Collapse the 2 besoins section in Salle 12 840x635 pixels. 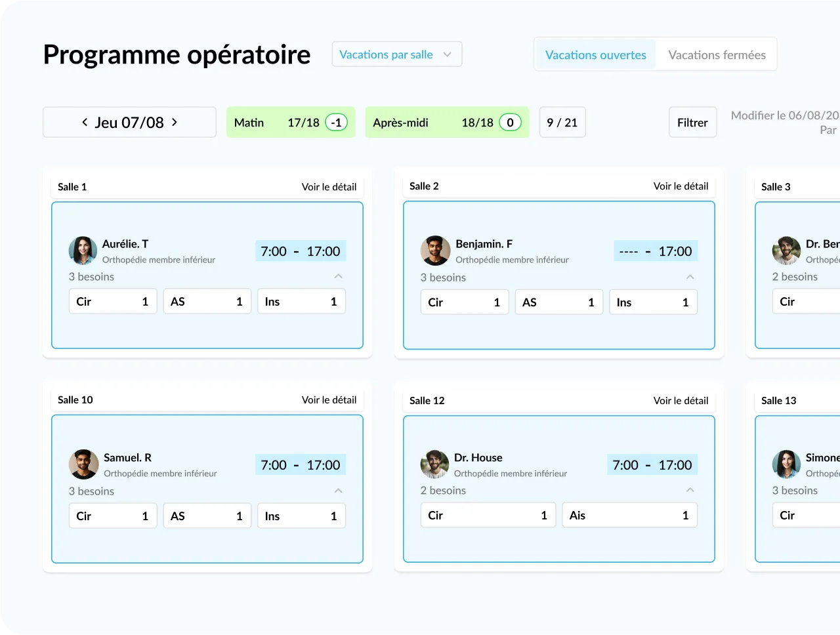pos(690,490)
